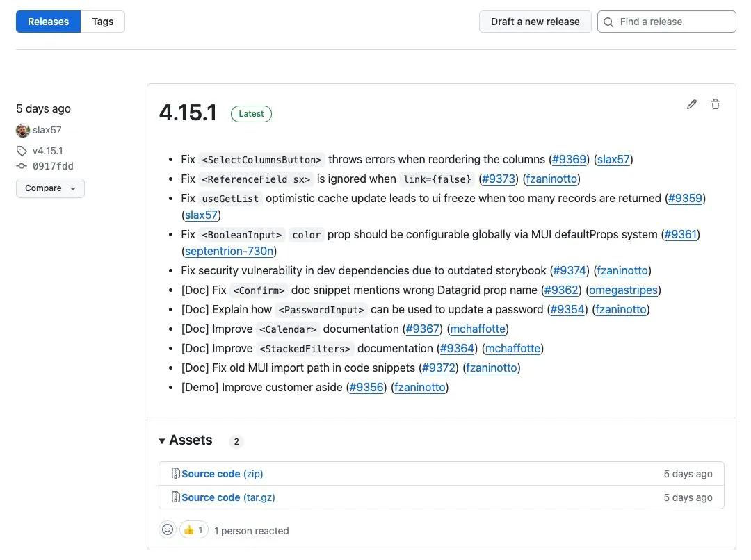Click the pencil edit release icon
This screenshot has height=560, width=751.
691,104
